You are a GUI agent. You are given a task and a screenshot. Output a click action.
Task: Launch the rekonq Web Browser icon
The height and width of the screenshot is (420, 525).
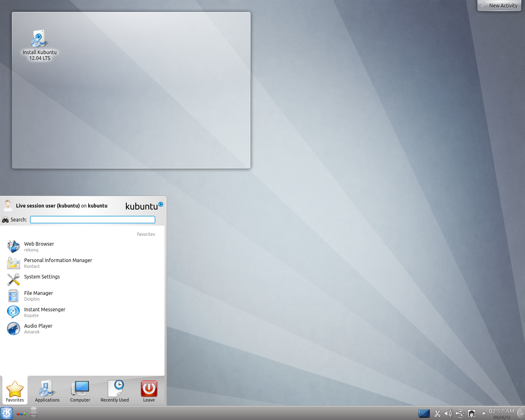[x=14, y=247]
